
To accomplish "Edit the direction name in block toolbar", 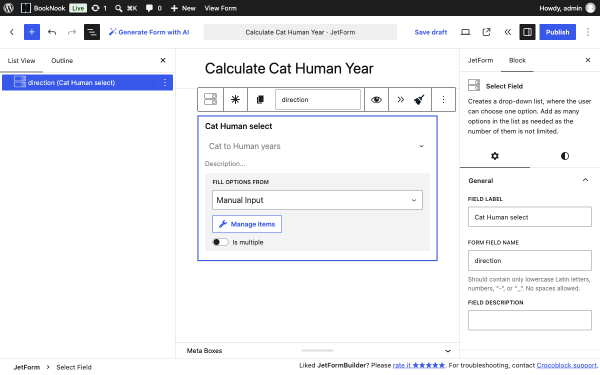I will (318, 99).
